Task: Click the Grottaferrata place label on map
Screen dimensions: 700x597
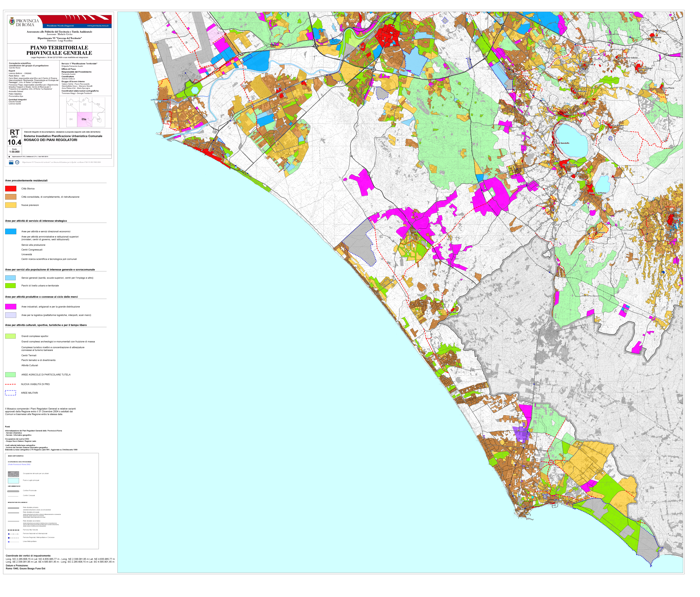Action: tap(580, 91)
